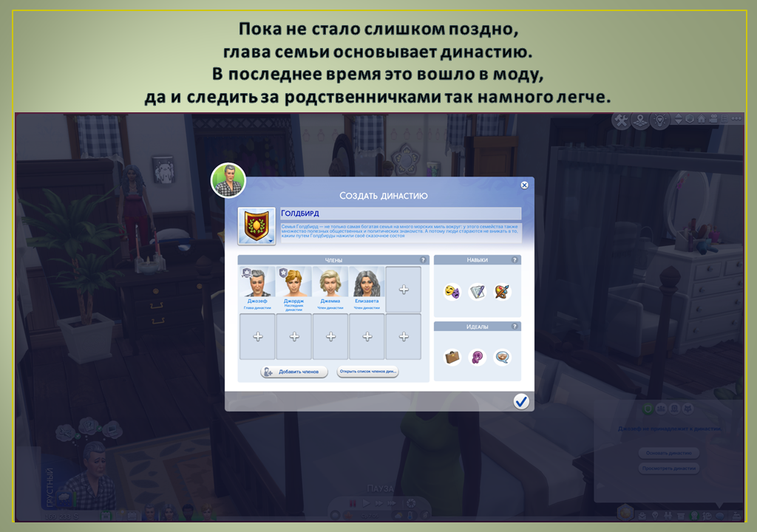Open help for the Идеалы section
757x532 pixels.
tap(515, 327)
